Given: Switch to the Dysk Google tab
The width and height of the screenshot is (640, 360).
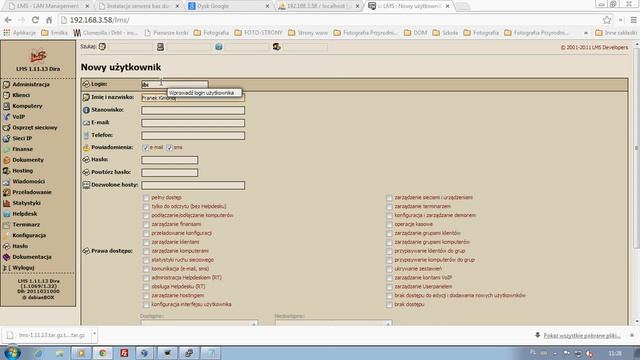Looking at the screenshot, I should (229, 6).
